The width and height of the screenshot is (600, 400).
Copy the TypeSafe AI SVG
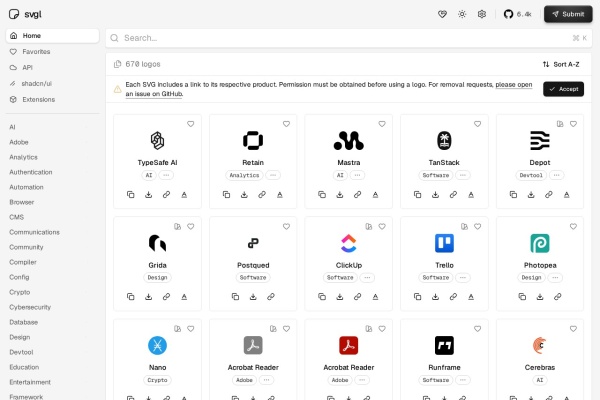tap(130, 194)
